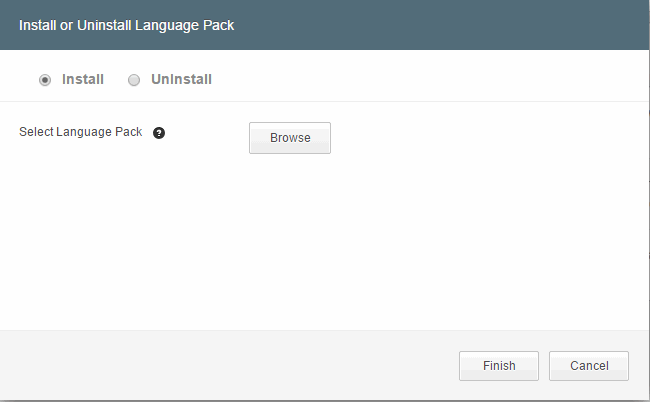This screenshot has width=650, height=402.
Task: Click the Select Language Pack label
Action: [x=80, y=132]
